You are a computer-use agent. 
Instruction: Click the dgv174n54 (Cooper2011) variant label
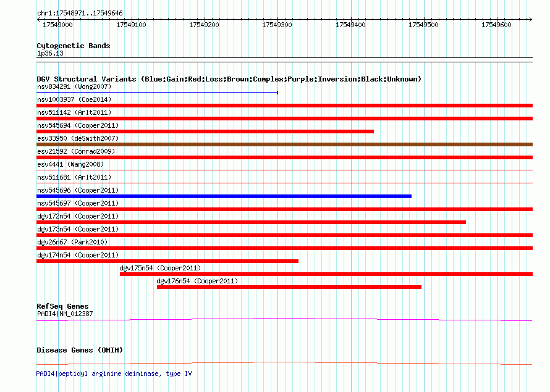(x=78, y=255)
